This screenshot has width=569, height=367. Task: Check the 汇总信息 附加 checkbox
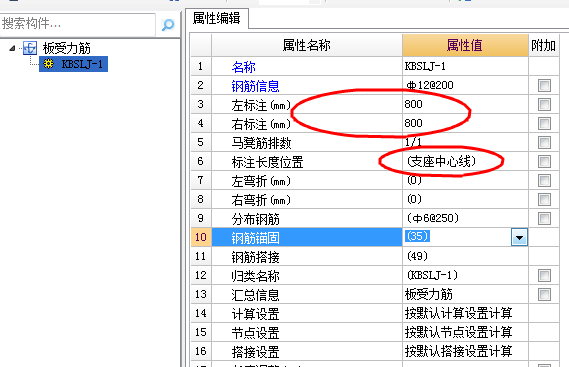click(544, 294)
